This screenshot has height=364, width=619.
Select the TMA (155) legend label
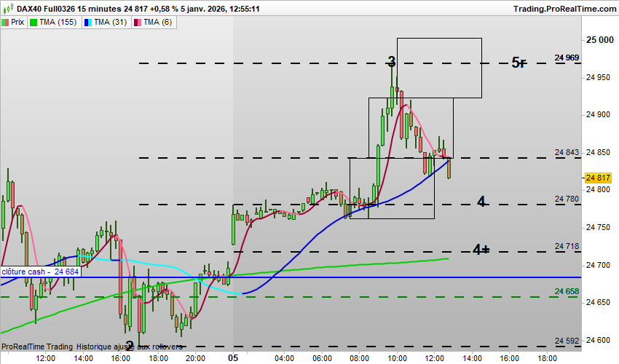pos(58,22)
